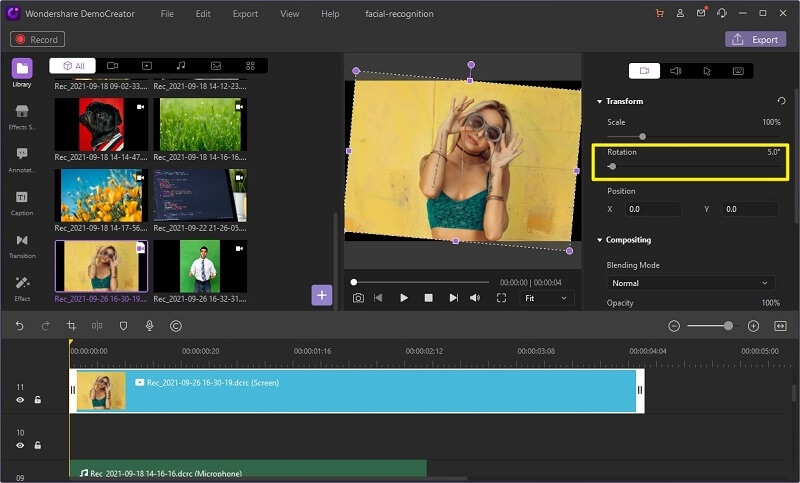Select the pug dog clip thumbnail
The width and height of the screenshot is (800, 483).
pos(101,124)
